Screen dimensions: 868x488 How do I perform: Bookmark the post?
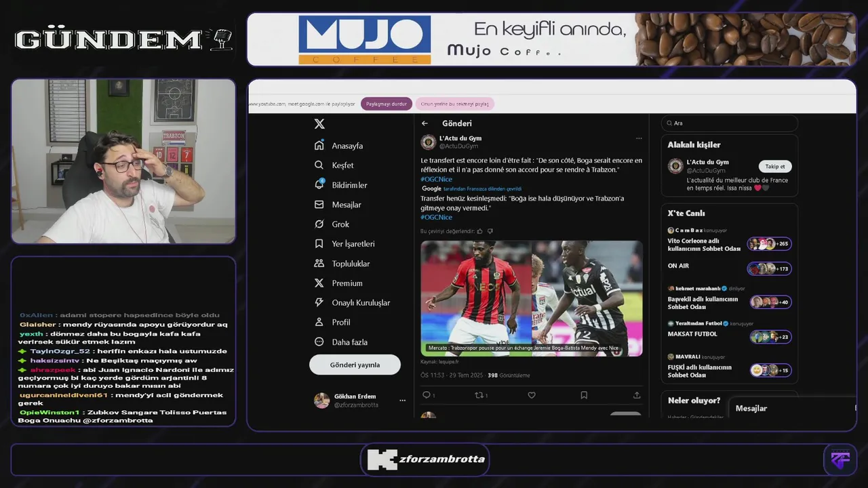584,395
